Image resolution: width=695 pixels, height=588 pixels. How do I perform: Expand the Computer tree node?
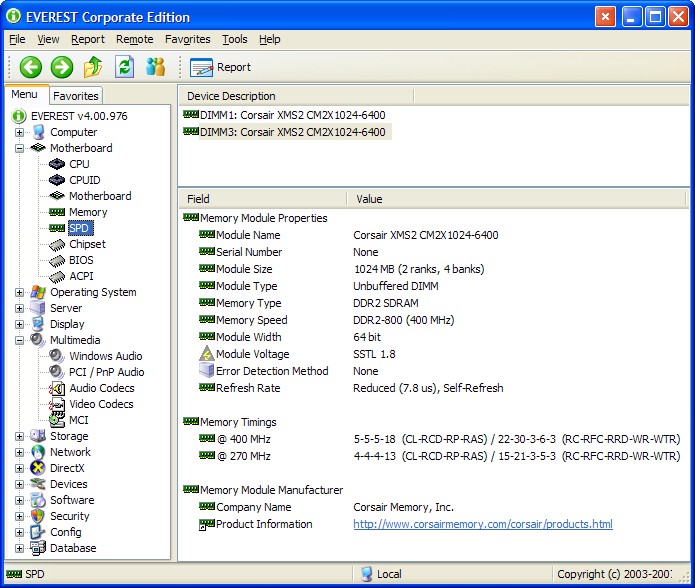tap(20, 132)
